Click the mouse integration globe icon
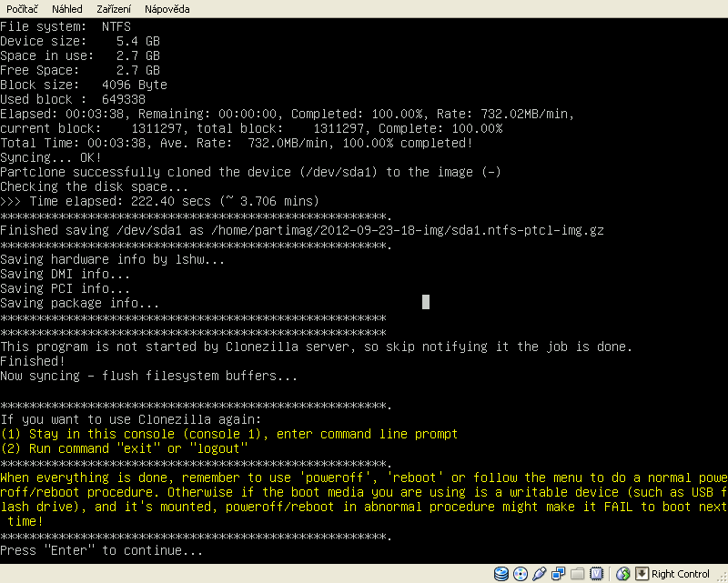 coord(623,574)
